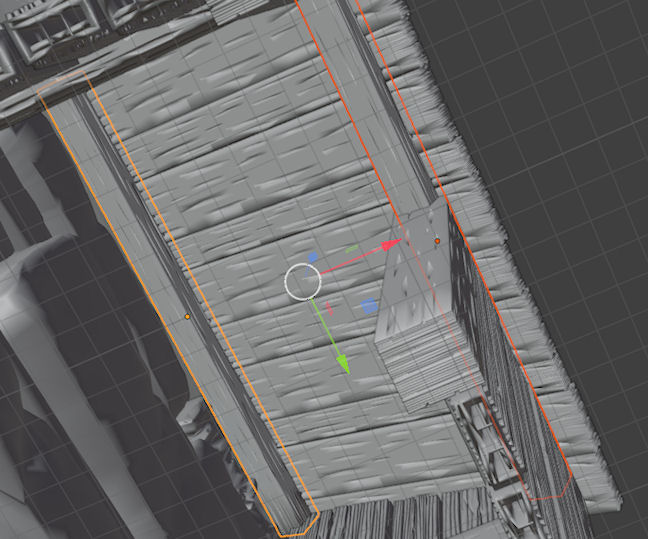
Task: Click the empty dark grid area at right
Action: click(580, 150)
